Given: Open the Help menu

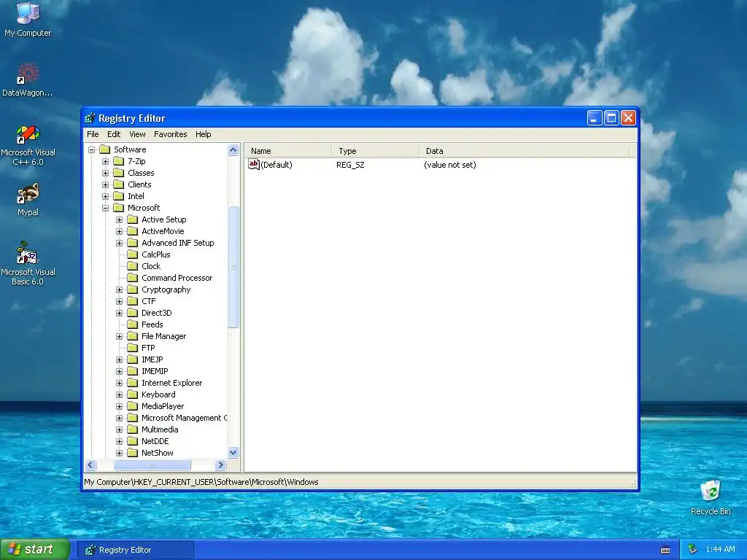Looking at the screenshot, I should click(203, 134).
